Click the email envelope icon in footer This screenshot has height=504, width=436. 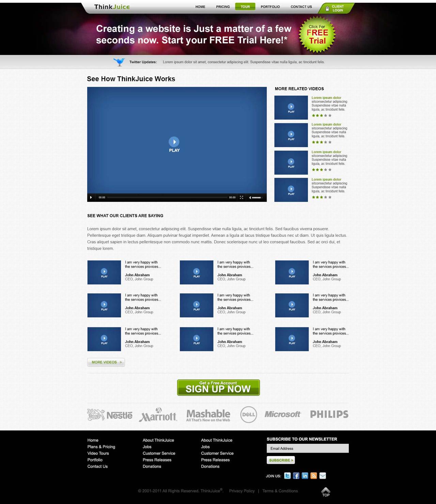pos(323,476)
